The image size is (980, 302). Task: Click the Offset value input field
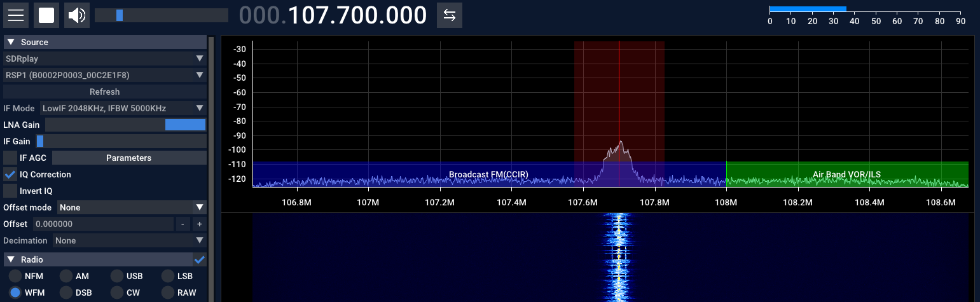point(103,224)
